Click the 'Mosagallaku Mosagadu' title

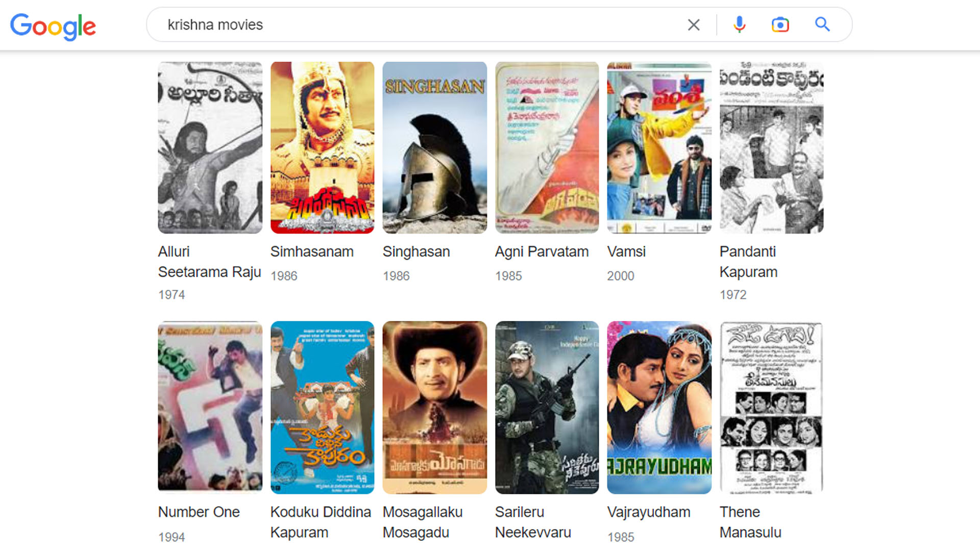(423, 522)
